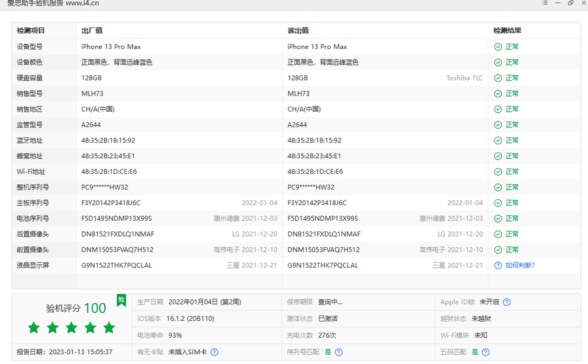Viewport: 588px width, 364px height.
Task: Click the green check icon in 前置摄像头 row
Action: (x=498, y=250)
